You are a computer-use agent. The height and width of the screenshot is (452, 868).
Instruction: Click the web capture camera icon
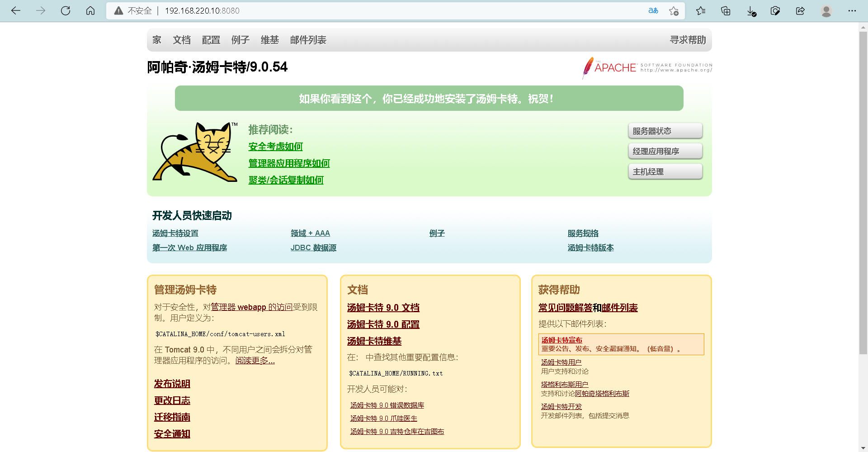point(775,11)
